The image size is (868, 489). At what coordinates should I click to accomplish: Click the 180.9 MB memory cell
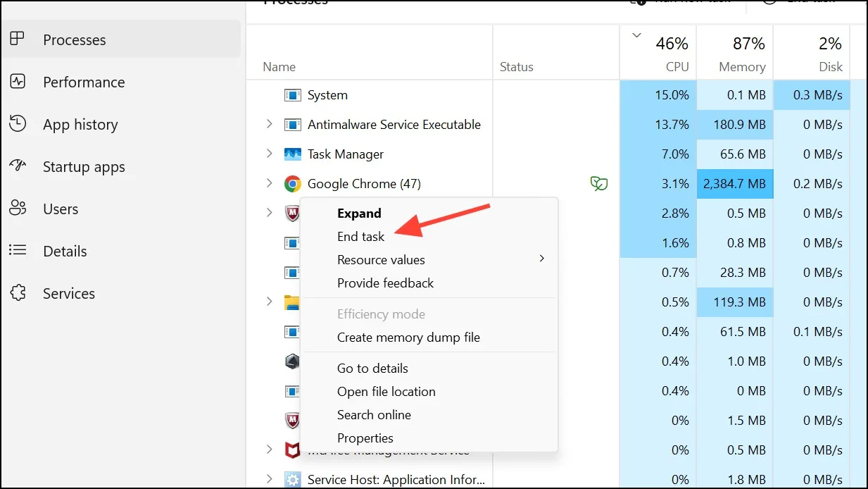click(735, 125)
